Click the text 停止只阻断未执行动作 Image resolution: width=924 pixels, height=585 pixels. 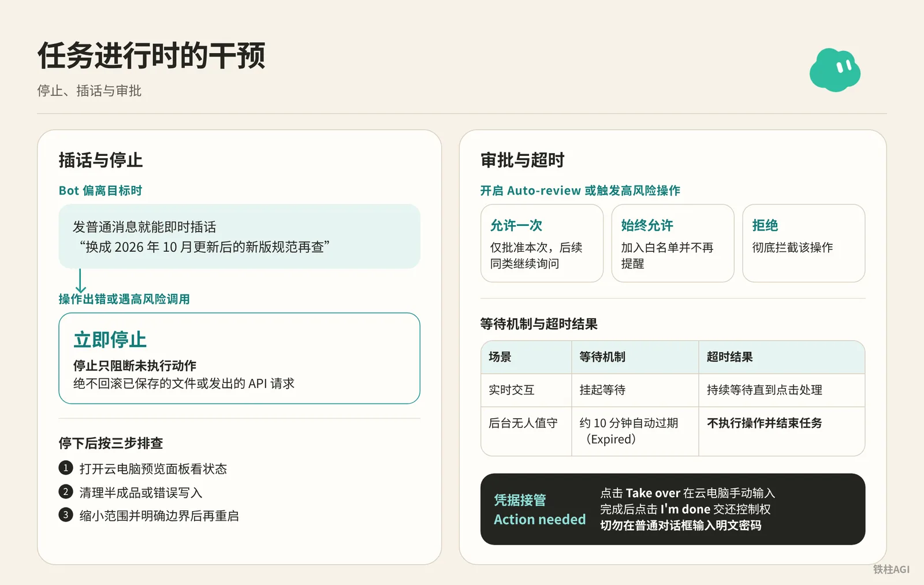click(135, 366)
